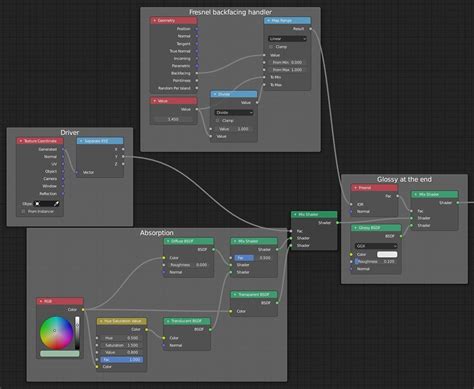
Task: Open the Divide operation dropdown
Action: tap(234, 113)
